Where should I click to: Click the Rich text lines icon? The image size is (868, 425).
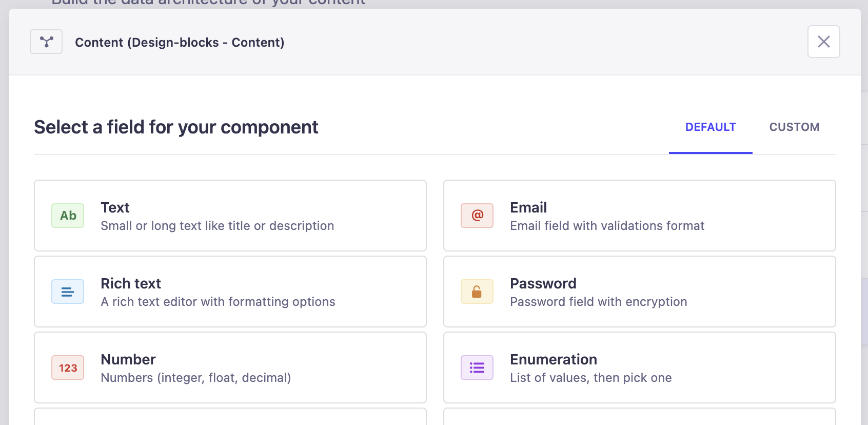click(x=68, y=292)
